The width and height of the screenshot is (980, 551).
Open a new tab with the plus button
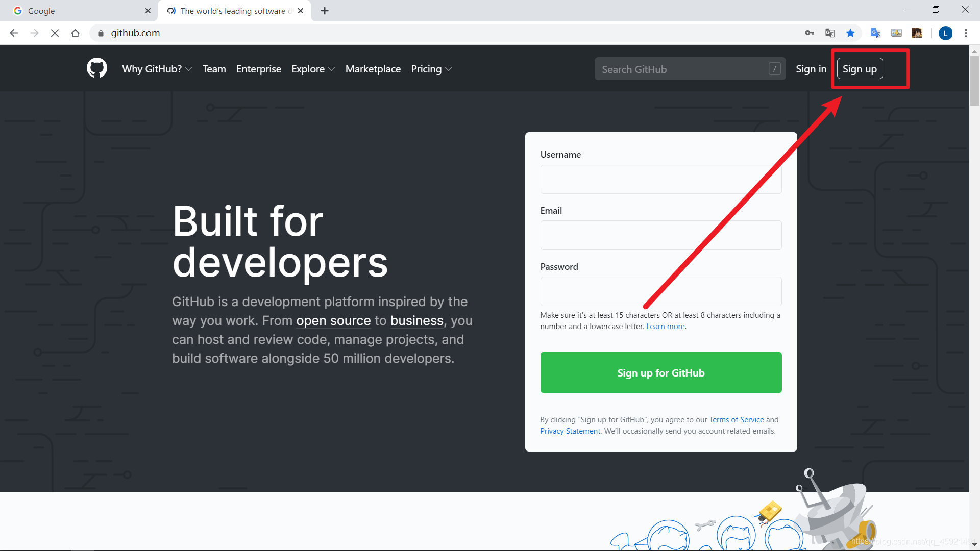point(325,11)
